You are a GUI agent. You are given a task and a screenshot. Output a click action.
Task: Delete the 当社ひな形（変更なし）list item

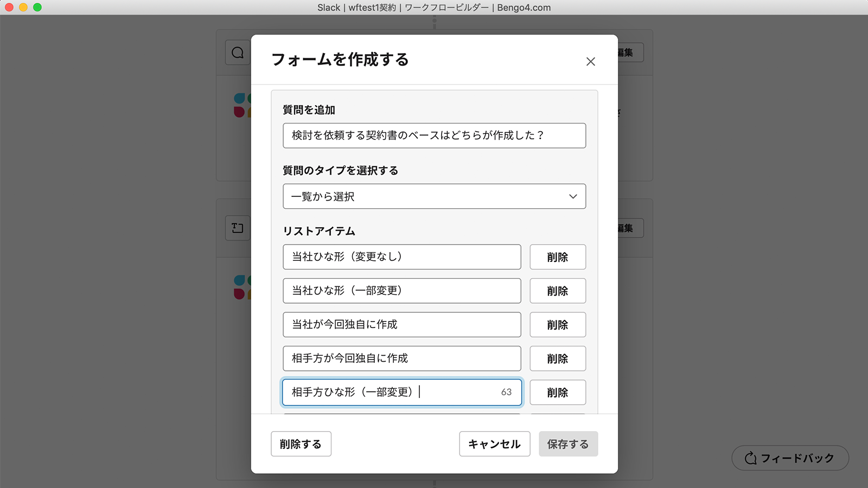558,257
